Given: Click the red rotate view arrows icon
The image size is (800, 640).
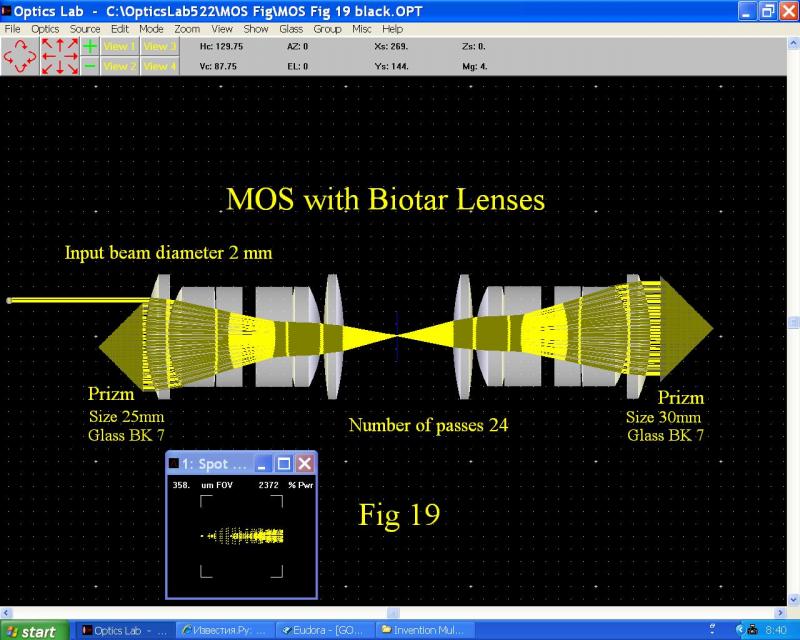Looking at the screenshot, I should 20,56.
